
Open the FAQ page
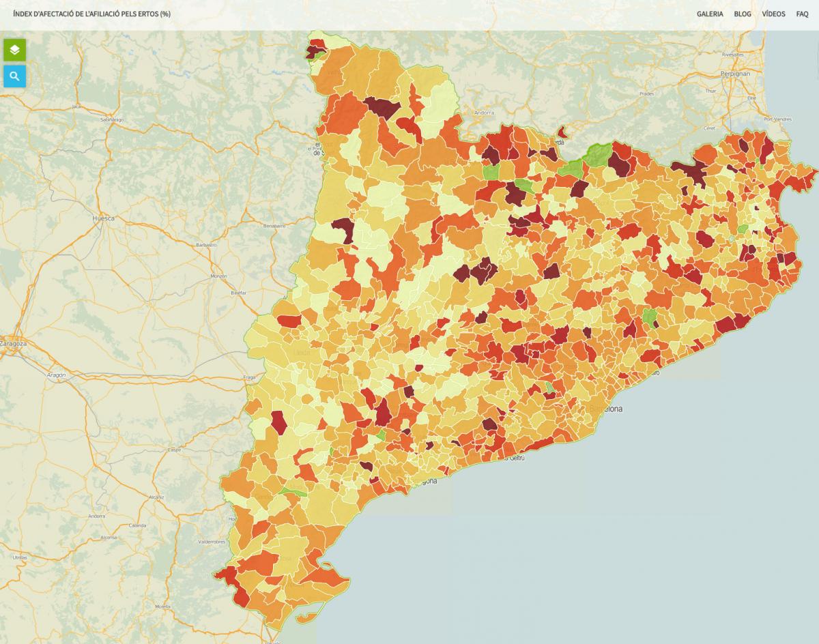tap(802, 14)
